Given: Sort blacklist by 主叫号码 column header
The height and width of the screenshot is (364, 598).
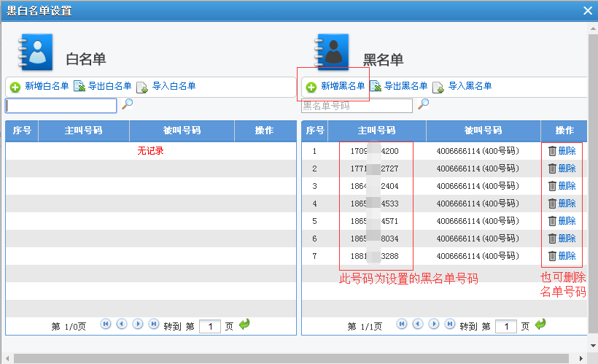Looking at the screenshot, I should [x=376, y=131].
